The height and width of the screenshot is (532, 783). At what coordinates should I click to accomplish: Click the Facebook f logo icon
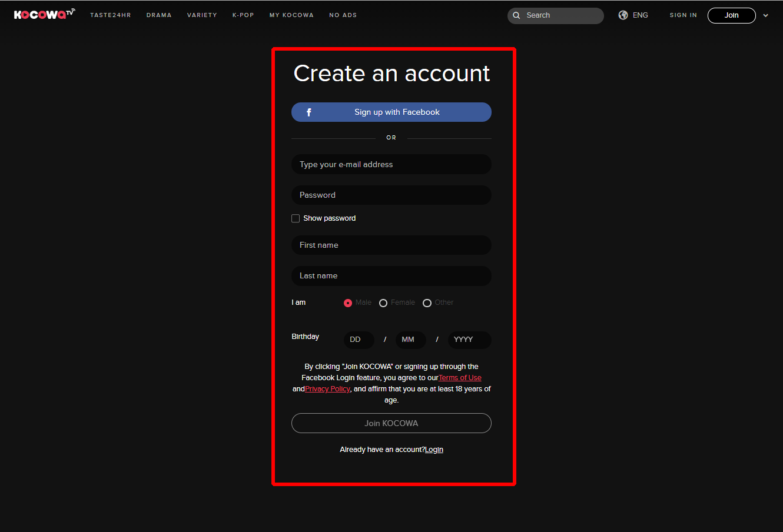tap(309, 112)
